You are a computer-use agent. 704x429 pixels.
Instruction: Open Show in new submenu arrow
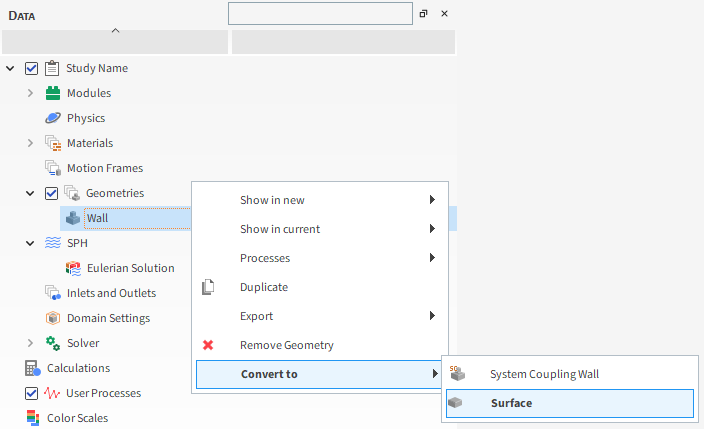coord(432,199)
